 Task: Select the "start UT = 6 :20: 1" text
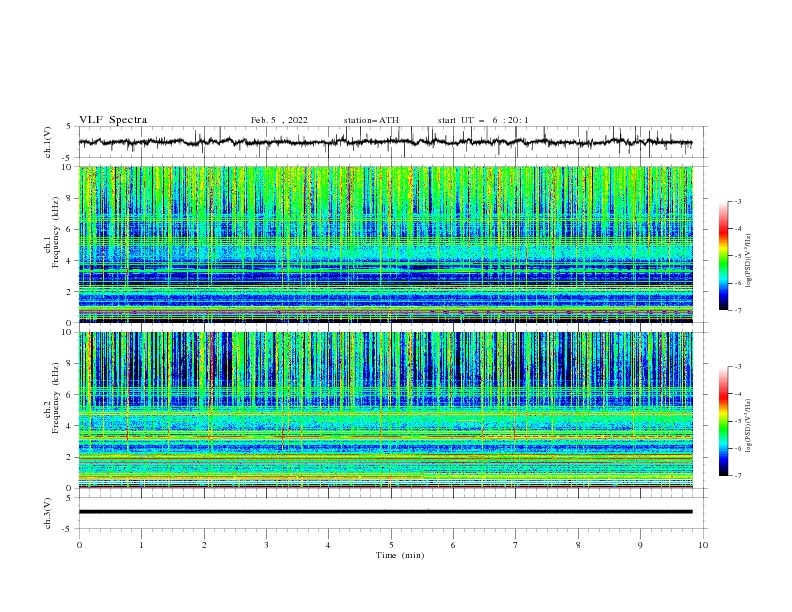(x=483, y=120)
